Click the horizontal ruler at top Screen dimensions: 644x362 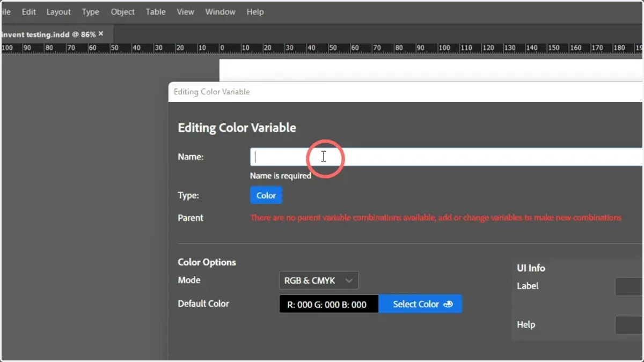[x=322, y=48]
